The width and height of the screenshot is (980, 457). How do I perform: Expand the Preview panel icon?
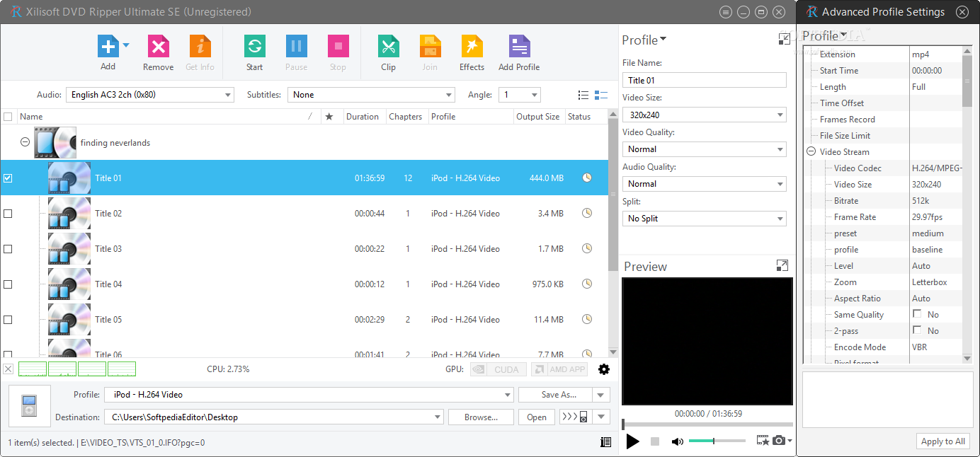pyautogui.click(x=782, y=265)
